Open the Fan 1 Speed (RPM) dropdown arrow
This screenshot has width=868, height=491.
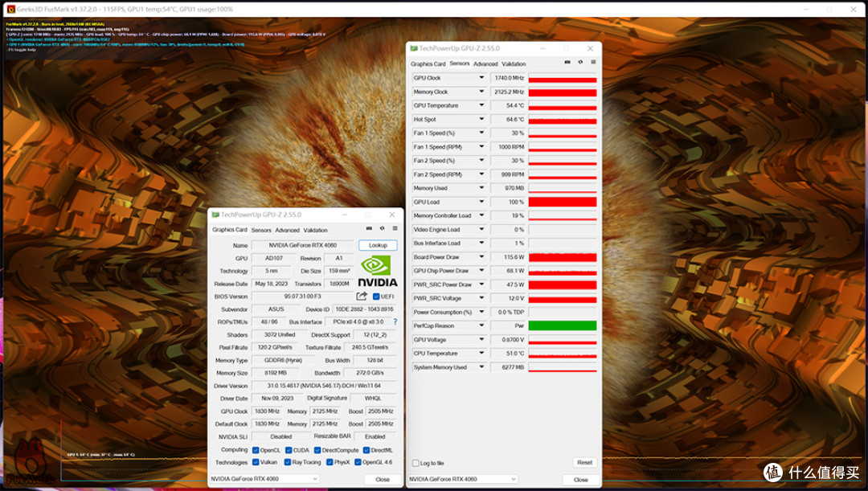481,147
